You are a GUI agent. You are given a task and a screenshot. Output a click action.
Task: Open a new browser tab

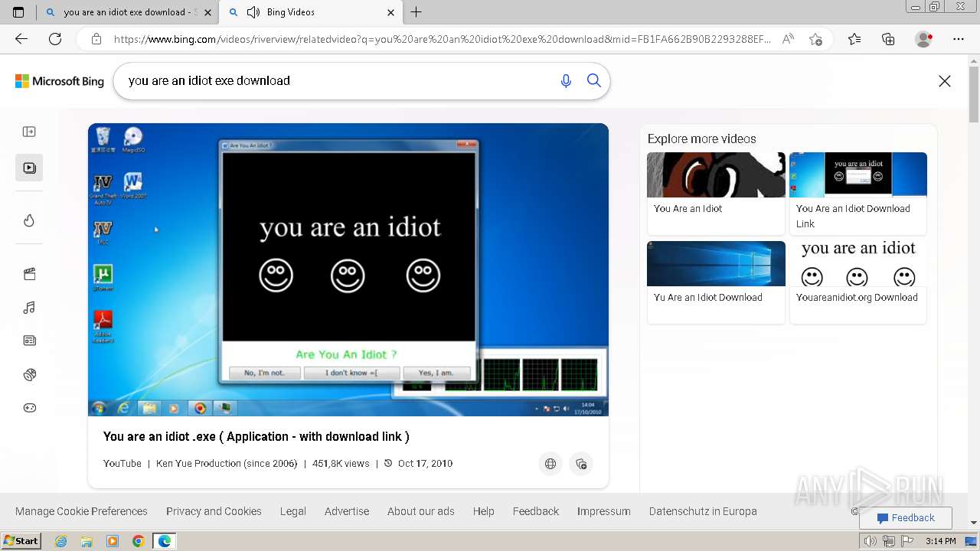pos(416,12)
